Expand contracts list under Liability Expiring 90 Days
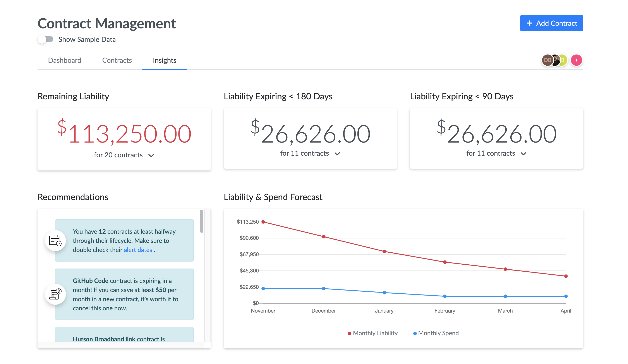This screenshot has width=628, height=364. point(523,154)
